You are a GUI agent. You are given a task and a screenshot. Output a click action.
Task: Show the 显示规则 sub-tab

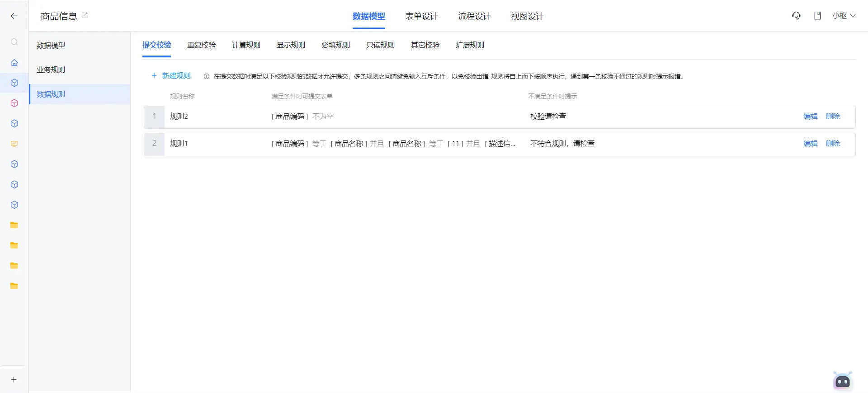tap(291, 45)
